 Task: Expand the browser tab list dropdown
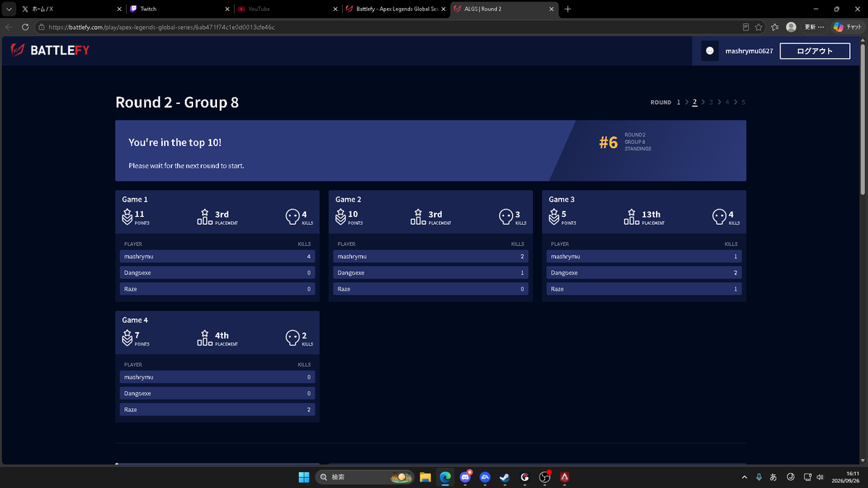9,9
